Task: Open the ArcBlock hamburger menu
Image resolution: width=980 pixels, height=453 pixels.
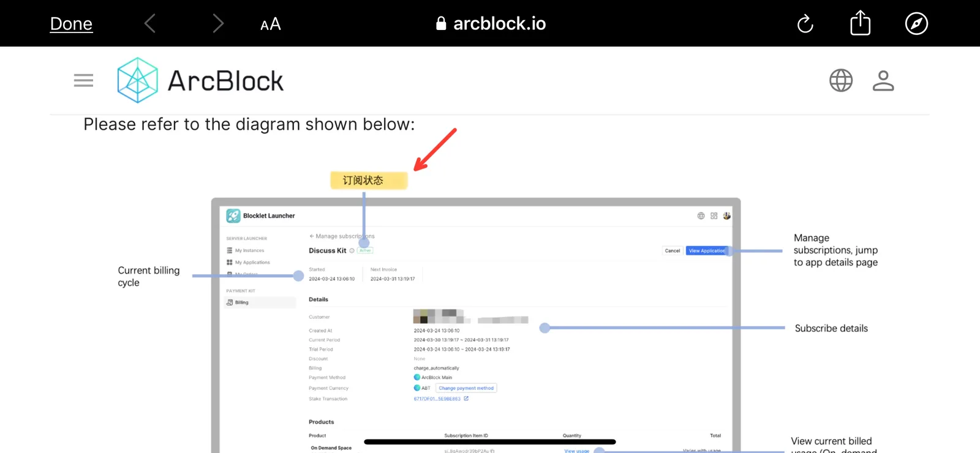Action: [83, 80]
